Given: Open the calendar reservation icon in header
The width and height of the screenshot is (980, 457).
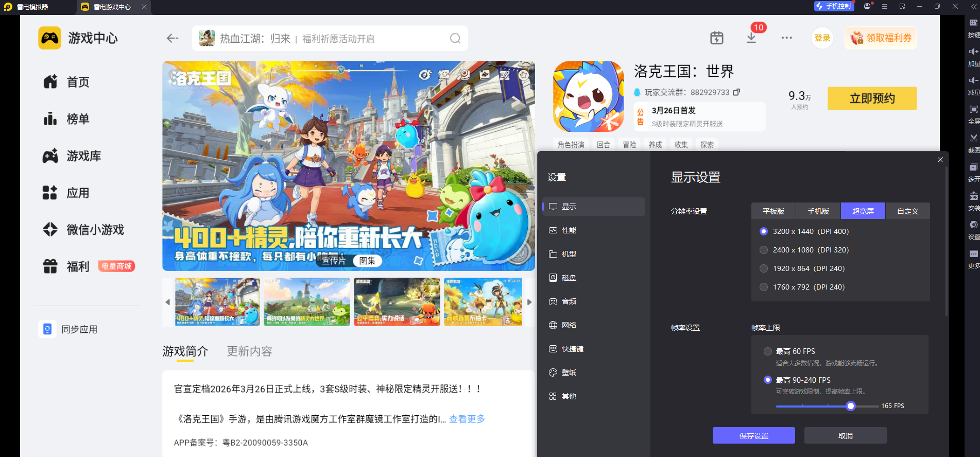Looking at the screenshot, I should coord(717,38).
